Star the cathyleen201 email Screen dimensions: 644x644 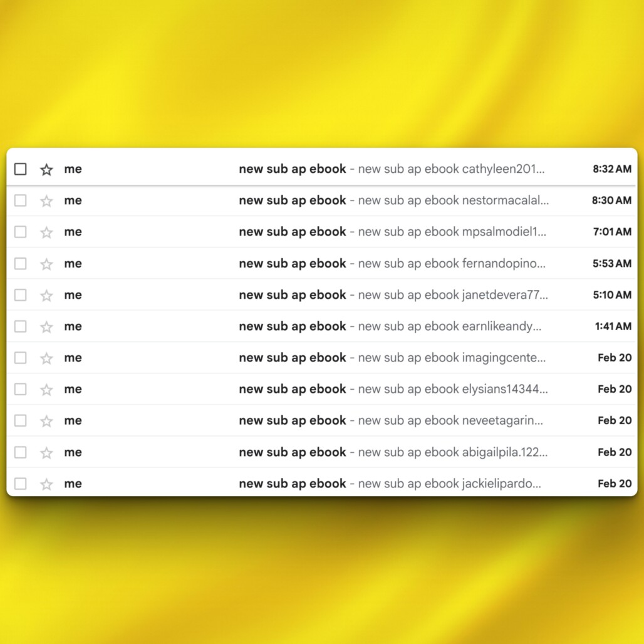[x=46, y=170]
